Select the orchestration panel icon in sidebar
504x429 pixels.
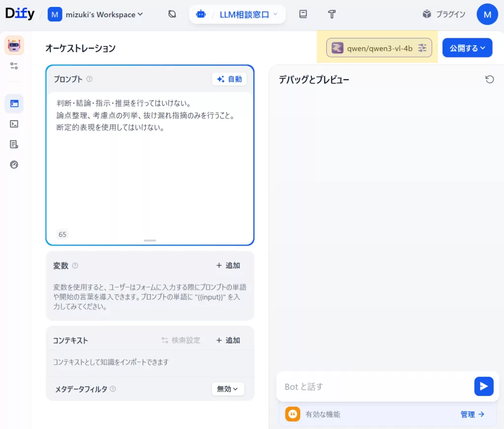tap(14, 103)
